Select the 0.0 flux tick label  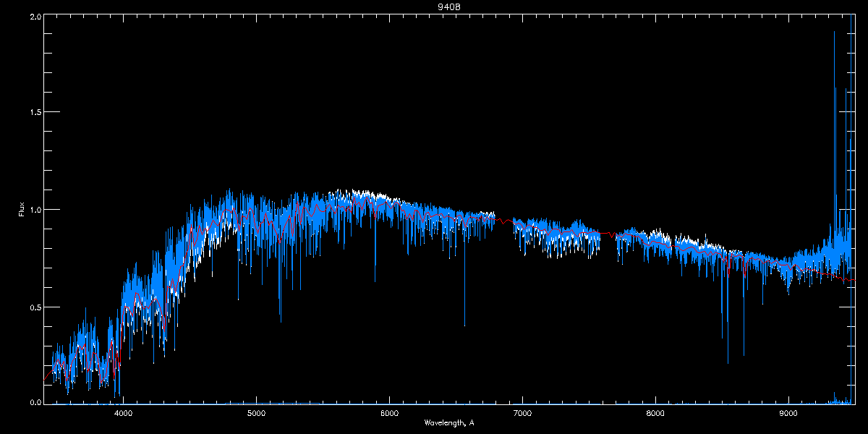[x=34, y=403]
